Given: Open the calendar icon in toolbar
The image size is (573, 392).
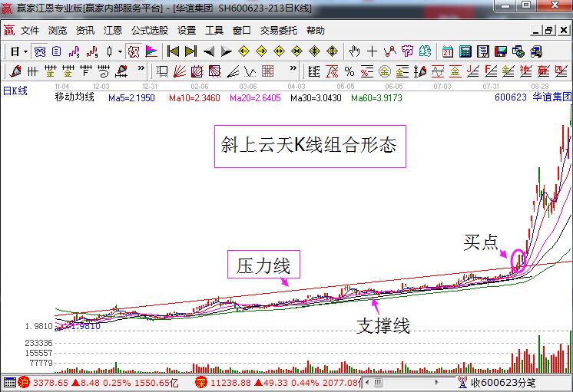Looking at the screenshot, I should (x=448, y=51).
